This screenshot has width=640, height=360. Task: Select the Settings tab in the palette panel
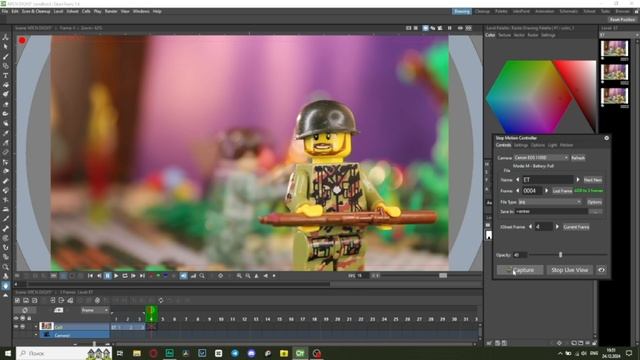click(x=548, y=35)
